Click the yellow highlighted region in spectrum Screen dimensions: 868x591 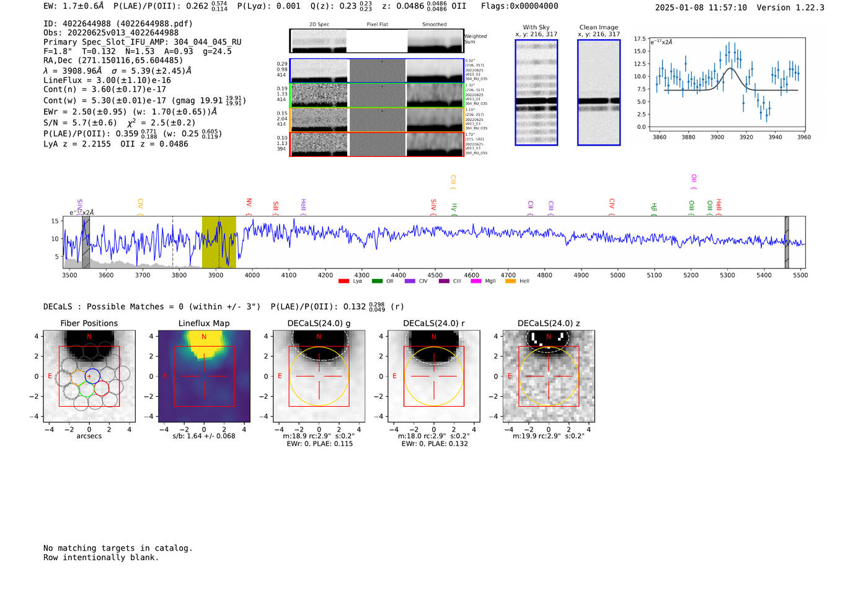pyautogui.click(x=219, y=242)
